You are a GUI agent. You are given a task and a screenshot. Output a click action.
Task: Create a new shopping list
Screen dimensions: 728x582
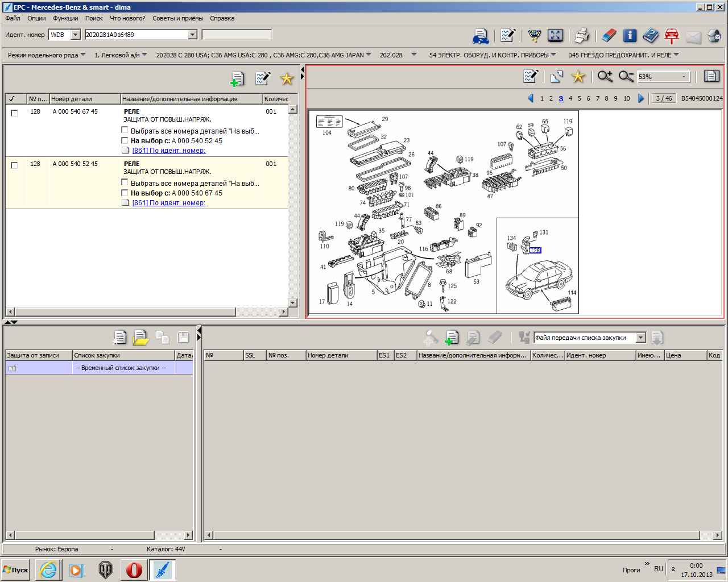[119, 338]
